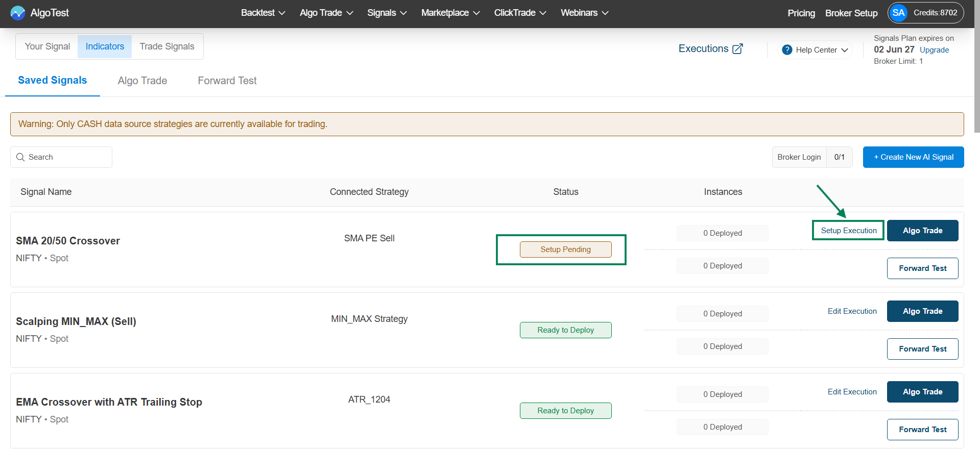Image resolution: width=980 pixels, height=450 pixels.
Task: Open the SA profile avatar
Action: tap(898, 13)
